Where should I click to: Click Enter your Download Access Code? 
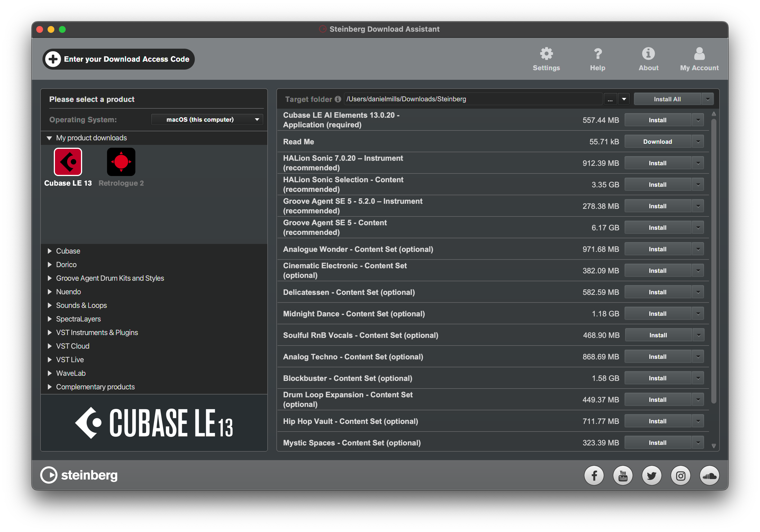(x=118, y=59)
